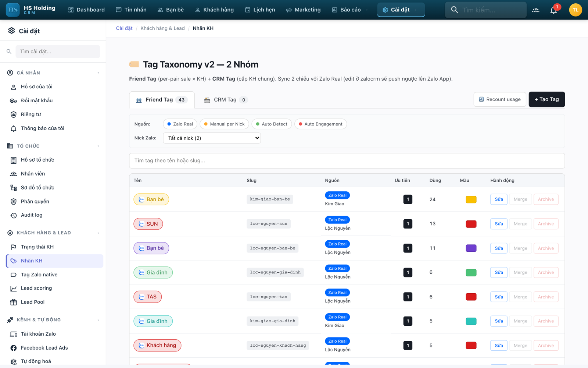The height and width of the screenshot is (368, 588).
Task: Click the Khách hàng tag chip
Action: pos(157,346)
